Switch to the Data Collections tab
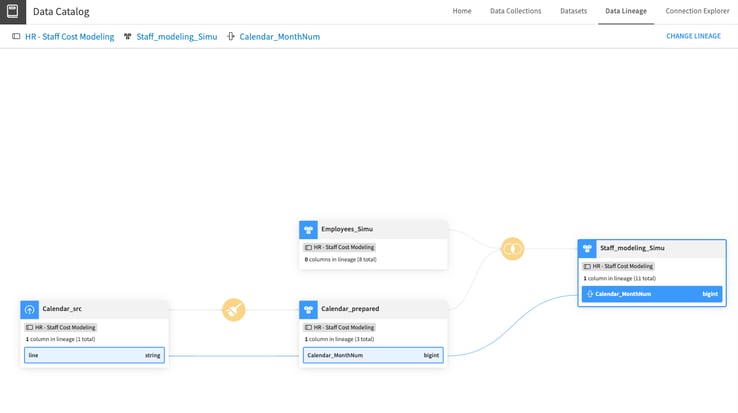The width and height of the screenshot is (738, 413). (515, 11)
